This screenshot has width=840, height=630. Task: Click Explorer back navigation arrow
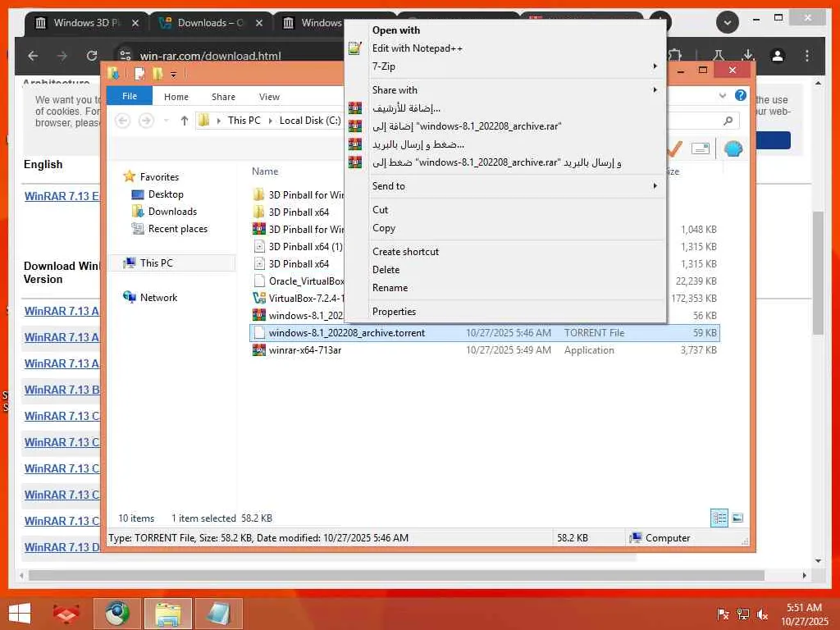pyautogui.click(x=123, y=121)
